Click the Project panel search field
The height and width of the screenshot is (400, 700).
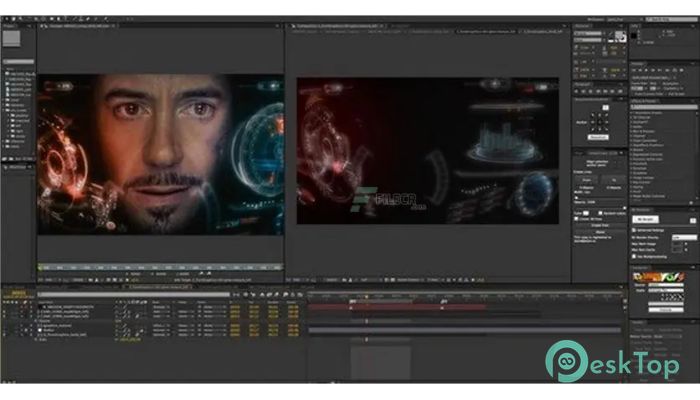(x=18, y=62)
